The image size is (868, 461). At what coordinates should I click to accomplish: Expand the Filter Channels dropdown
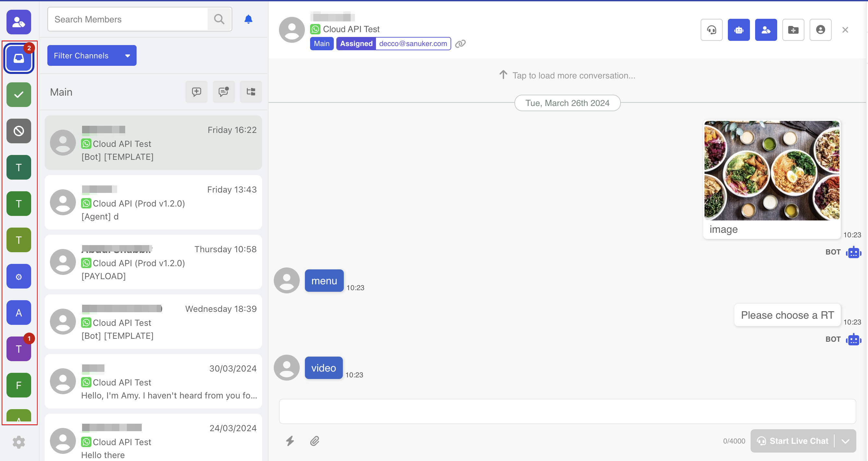pyautogui.click(x=92, y=55)
